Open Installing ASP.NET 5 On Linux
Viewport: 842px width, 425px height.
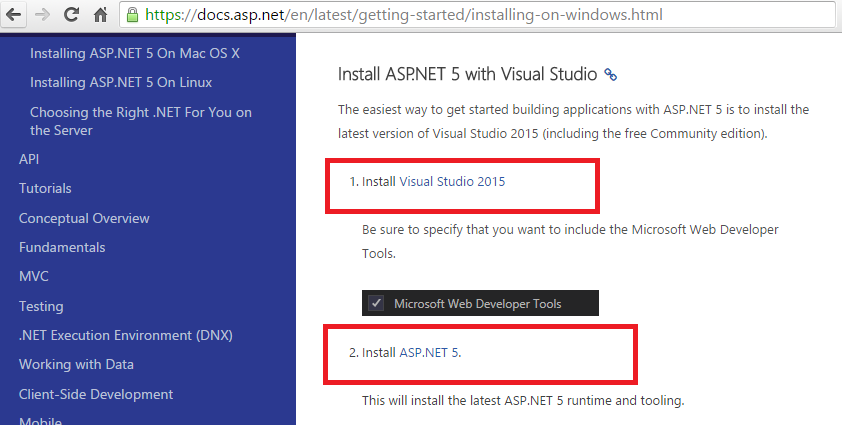(121, 82)
